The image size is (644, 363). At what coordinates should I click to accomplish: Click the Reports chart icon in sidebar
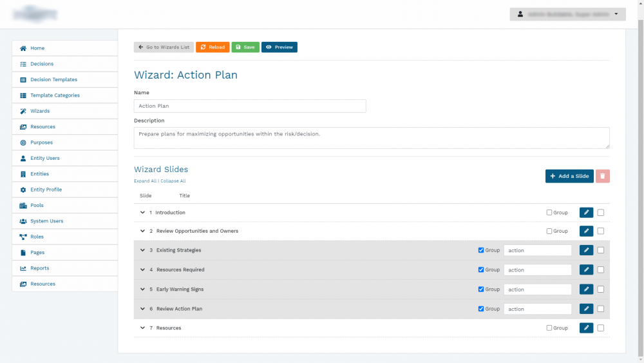(x=23, y=268)
